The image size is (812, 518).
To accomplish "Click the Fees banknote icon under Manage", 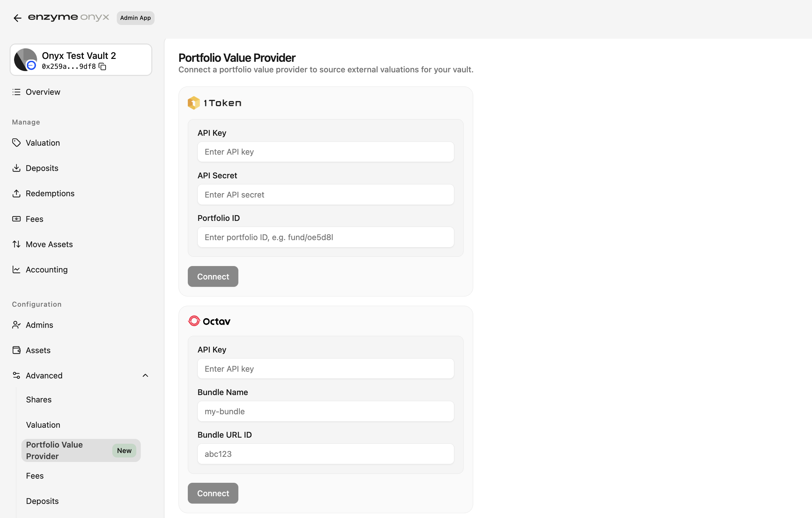I will point(16,219).
